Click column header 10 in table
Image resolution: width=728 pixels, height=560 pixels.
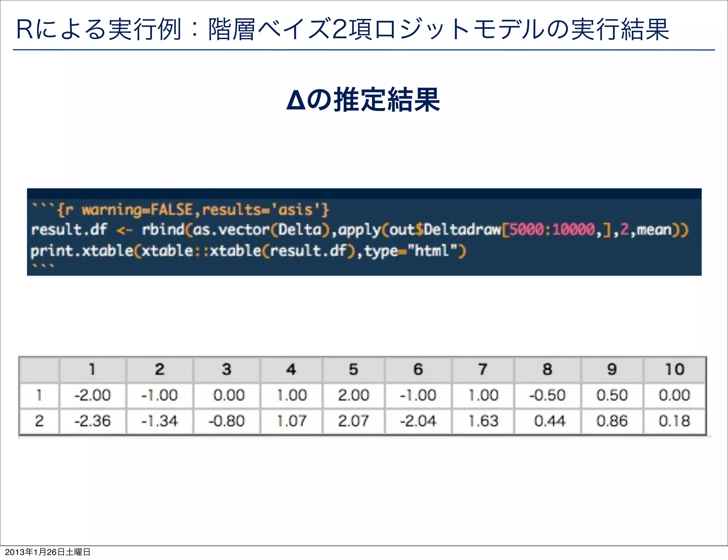674,370
